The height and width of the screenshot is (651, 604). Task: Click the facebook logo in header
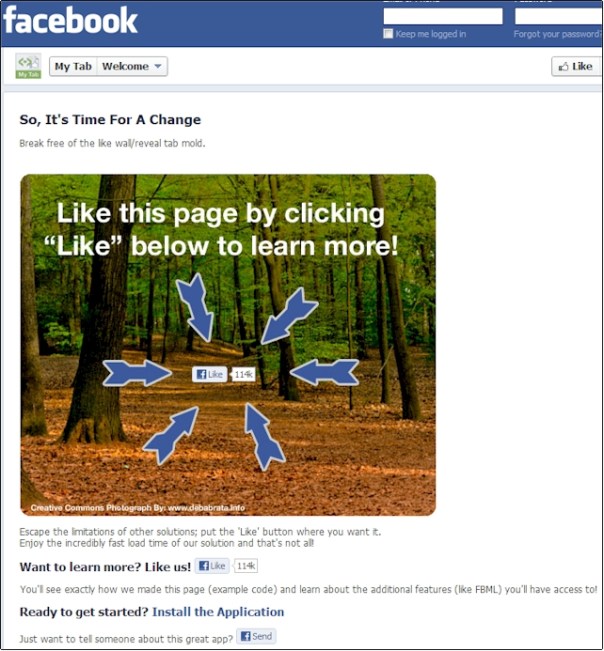[x=70, y=20]
